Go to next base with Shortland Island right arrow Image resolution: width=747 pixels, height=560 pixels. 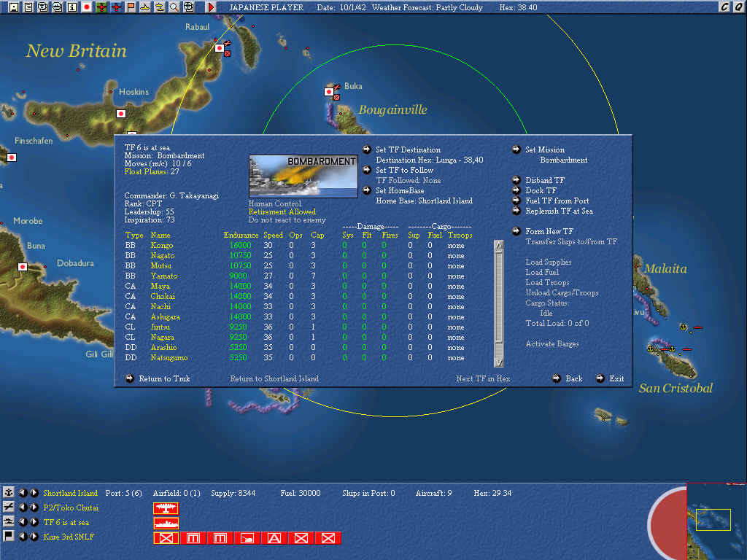click(34, 493)
